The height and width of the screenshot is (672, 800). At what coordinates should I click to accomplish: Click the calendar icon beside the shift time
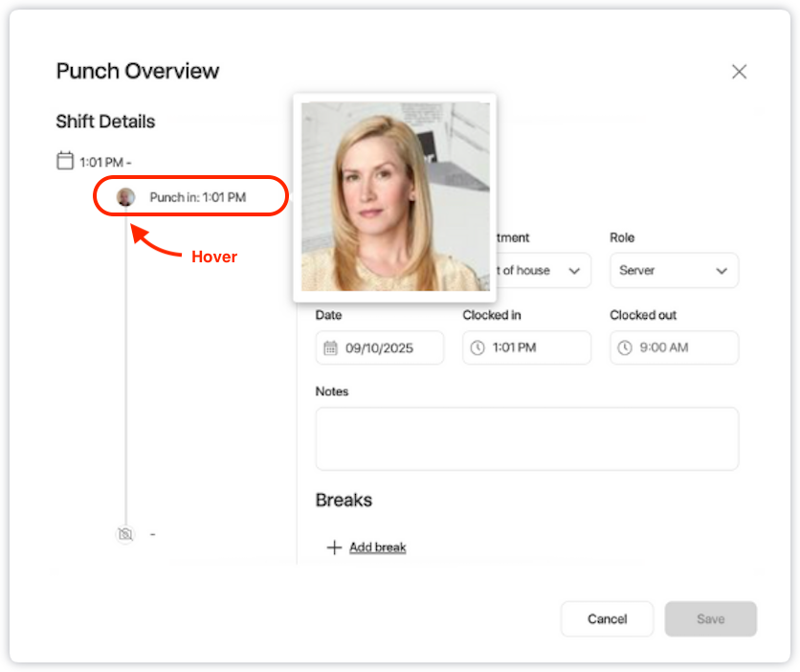coord(65,161)
